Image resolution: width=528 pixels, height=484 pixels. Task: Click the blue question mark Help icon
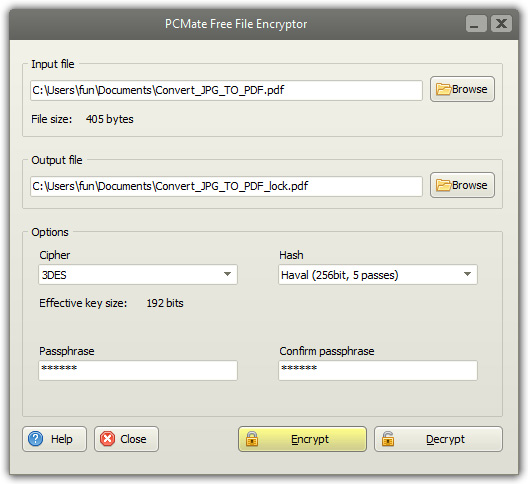tap(35, 439)
